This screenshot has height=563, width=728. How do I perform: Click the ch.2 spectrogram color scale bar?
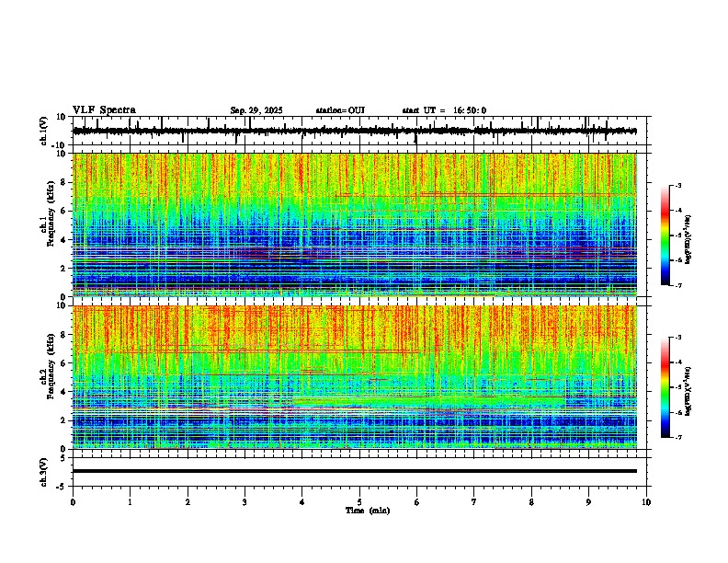pos(665,387)
